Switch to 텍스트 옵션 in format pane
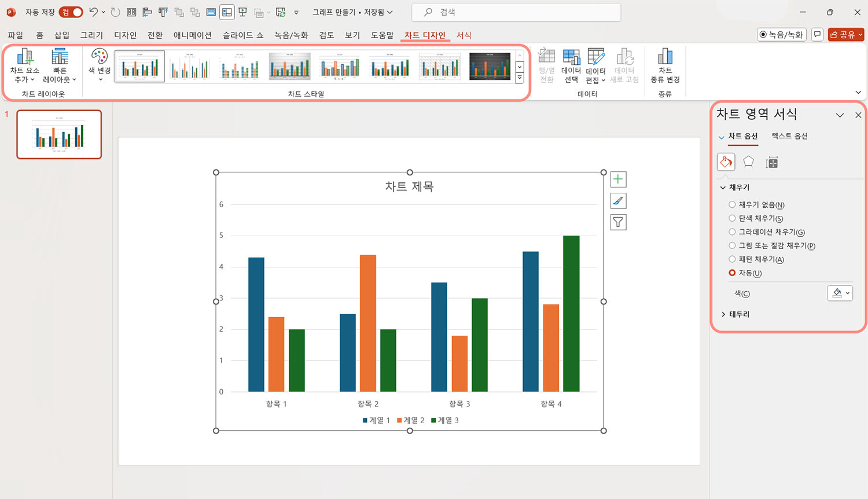868x499 pixels. (789, 136)
